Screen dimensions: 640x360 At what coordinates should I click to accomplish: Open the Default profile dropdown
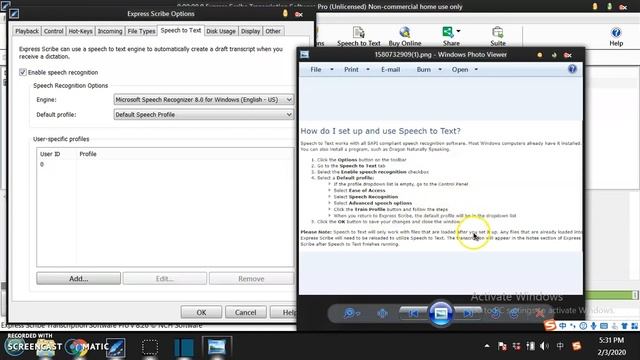[203, 115]
